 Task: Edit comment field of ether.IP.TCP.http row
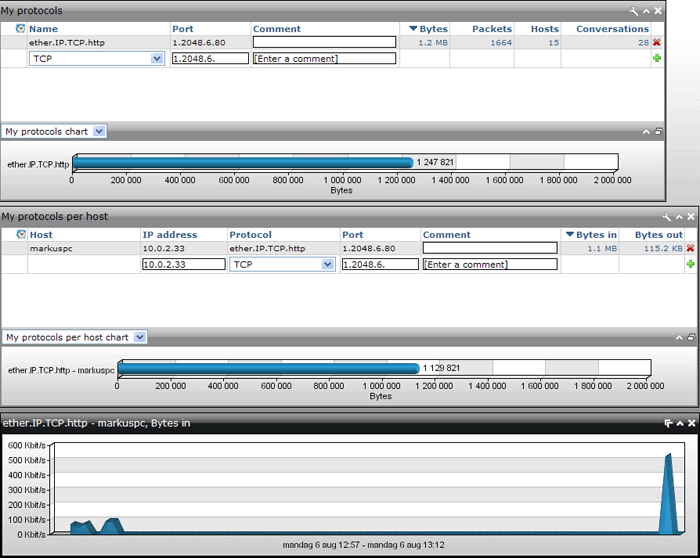(325, 42)
